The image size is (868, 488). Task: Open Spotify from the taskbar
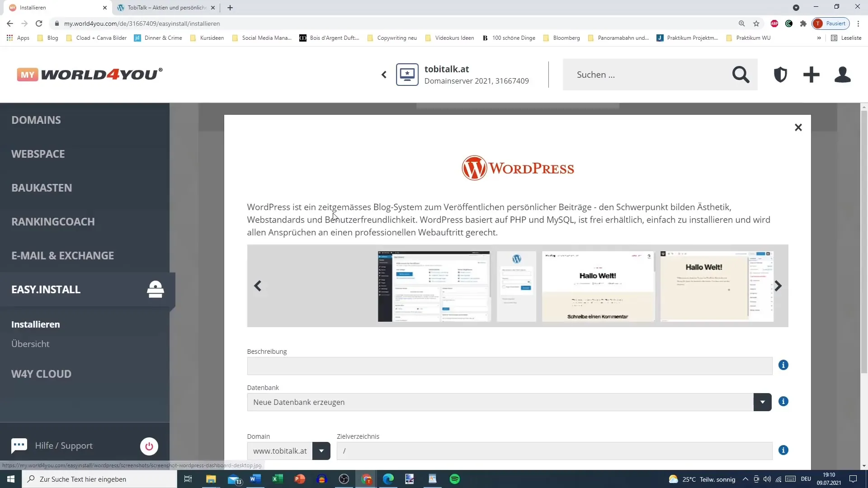pyautogui.click(x=455, y=479)
